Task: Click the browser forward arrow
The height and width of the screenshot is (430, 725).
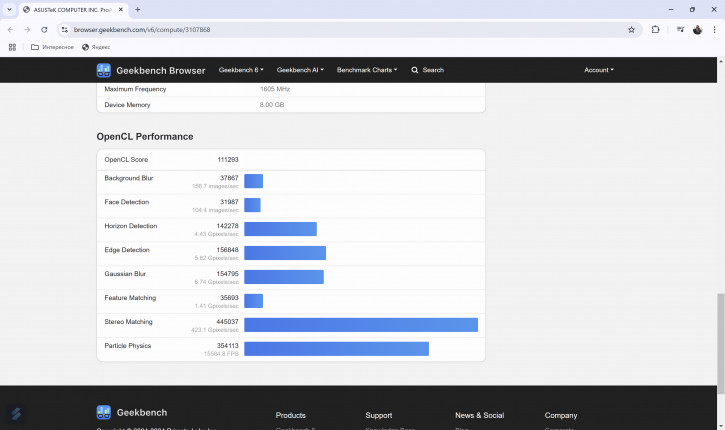Action: [27, 30]
